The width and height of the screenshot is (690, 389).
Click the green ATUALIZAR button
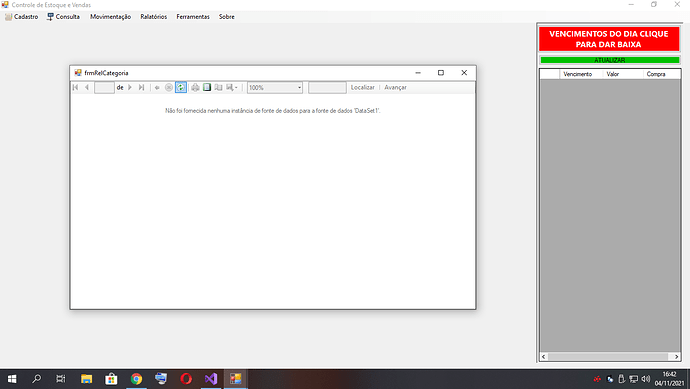pyautogui.click(x=609, y=60)
